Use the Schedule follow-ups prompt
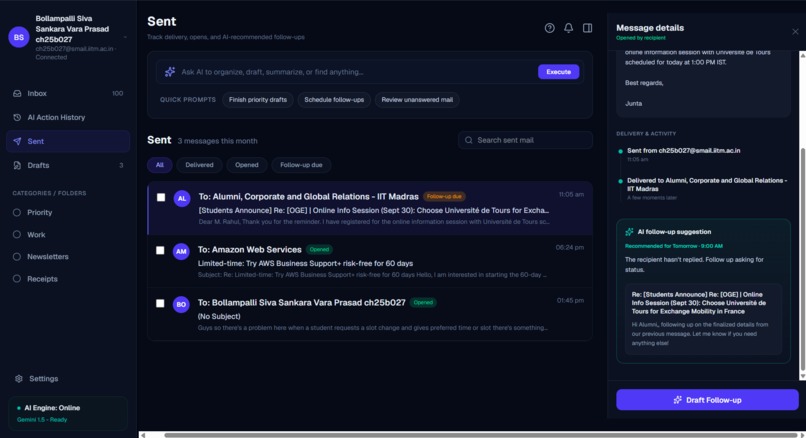 point(334,100)
